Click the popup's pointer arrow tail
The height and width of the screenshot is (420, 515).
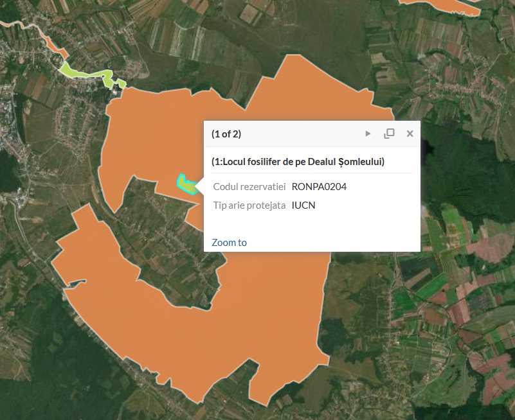[x=200, y=187]
